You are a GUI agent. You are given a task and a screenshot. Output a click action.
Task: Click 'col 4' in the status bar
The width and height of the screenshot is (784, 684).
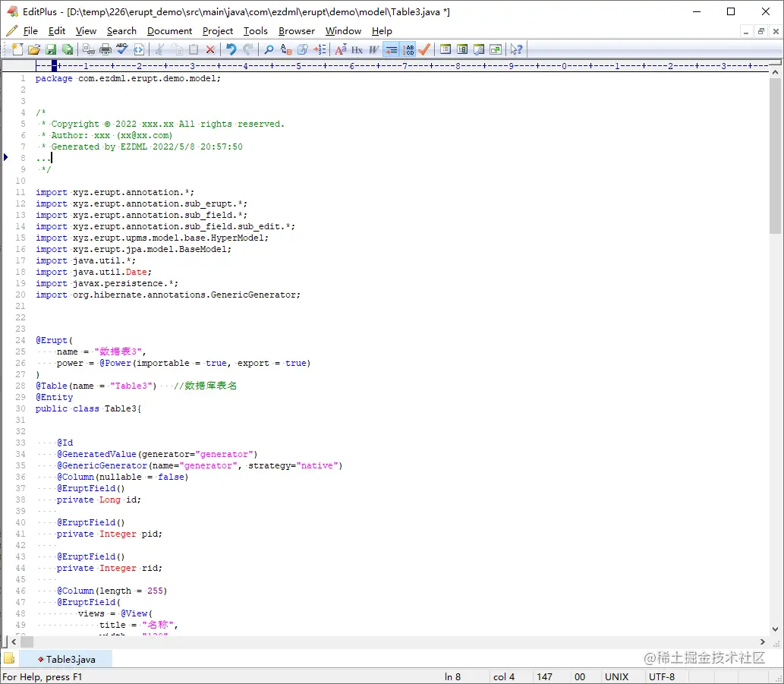(x=503, y=676)
